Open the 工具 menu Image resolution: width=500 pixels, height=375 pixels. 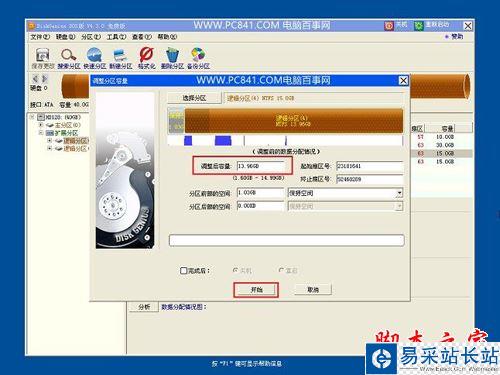[116, 37]
